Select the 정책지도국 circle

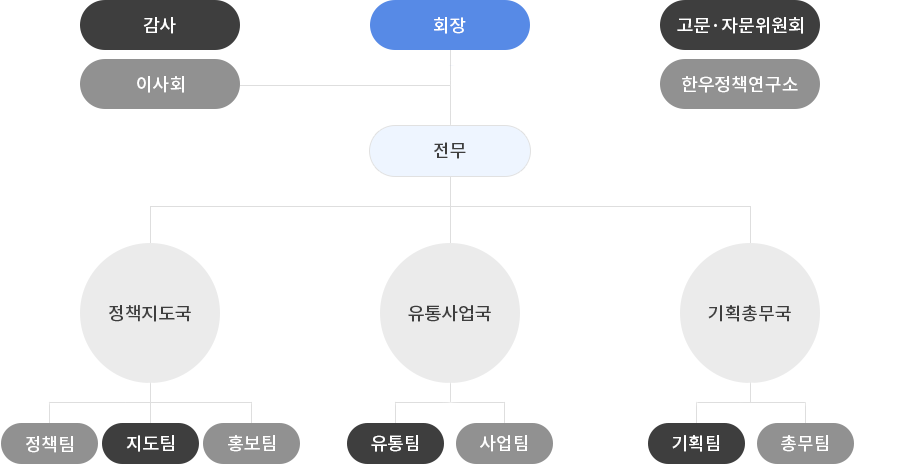(150, 313)
